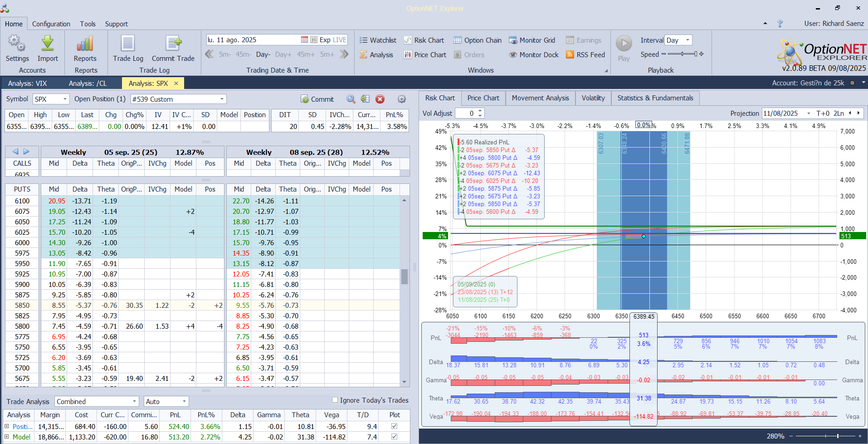Image resolution: width=868 pixels, height=444 pixels.
Task: Toggle Plot checkbox for Model row
Action: pos(394,437)
